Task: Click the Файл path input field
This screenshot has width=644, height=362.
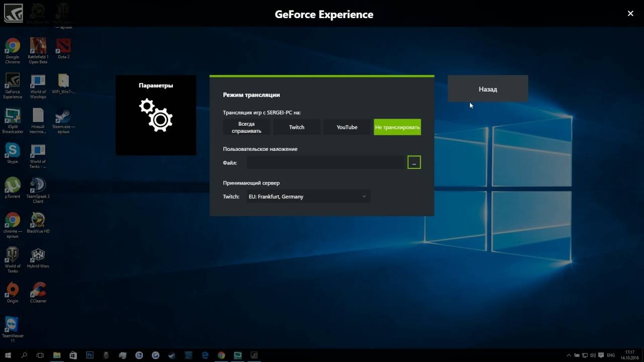Action: pyautogui.click(x=326, y=162)
